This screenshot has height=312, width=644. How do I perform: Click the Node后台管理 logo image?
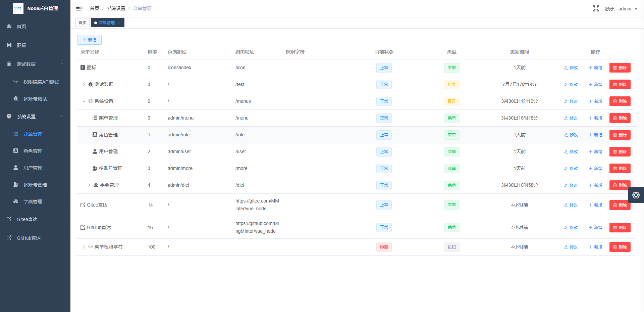tap(18, 8)
